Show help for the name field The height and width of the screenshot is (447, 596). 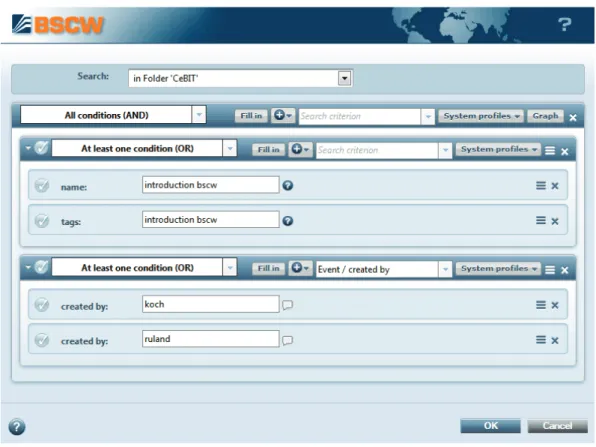288,185
